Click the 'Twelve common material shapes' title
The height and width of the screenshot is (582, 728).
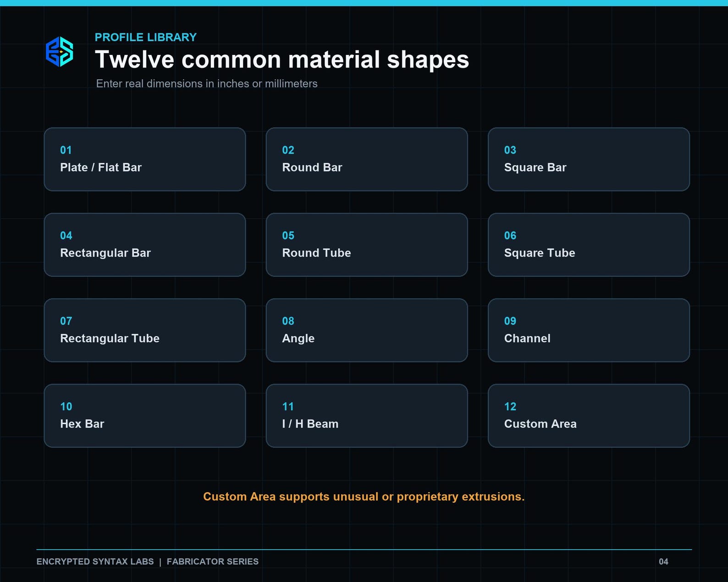(x=282, y=60)
